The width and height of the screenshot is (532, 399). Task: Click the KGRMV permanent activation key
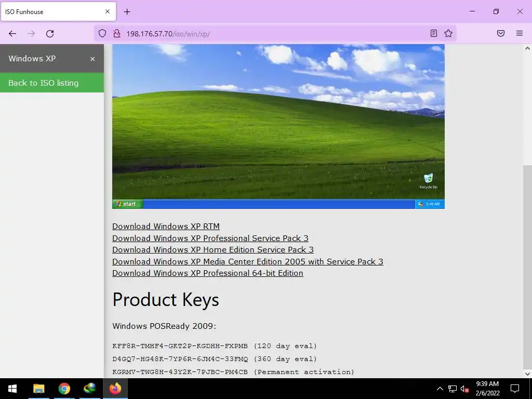tap(233, 372)
